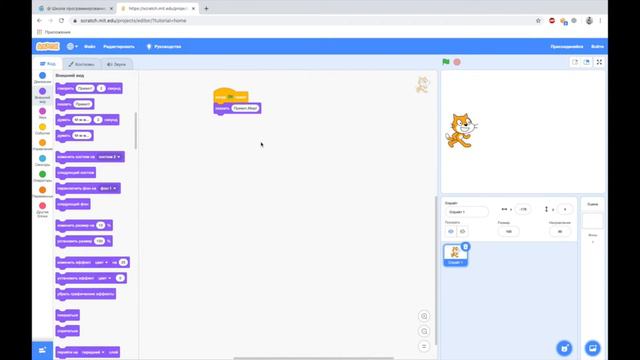Set sprite to hidden with crossed-eye icon
The image size is (640, 360).
[462, 231]
